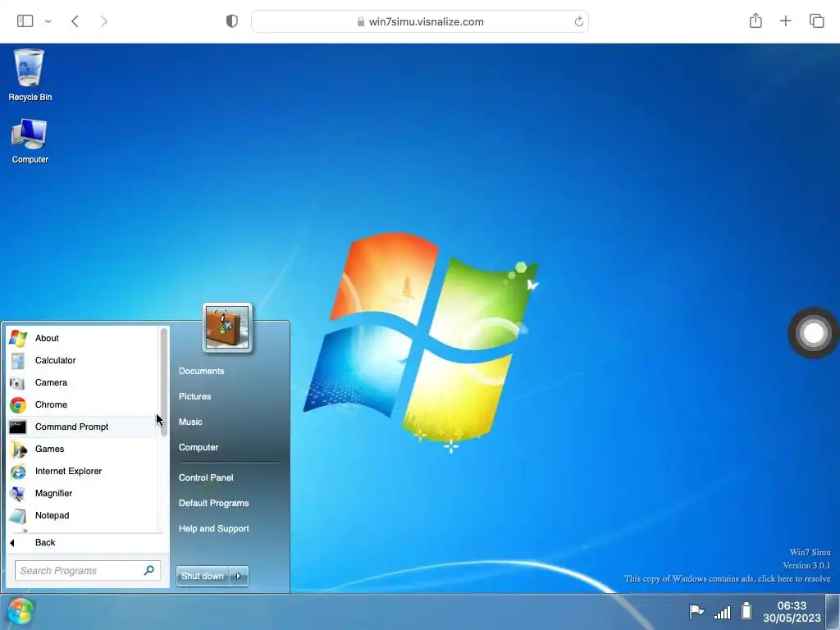Click the Safari address bar
Screen dimensions: 840x630
(x=420, y=21)
